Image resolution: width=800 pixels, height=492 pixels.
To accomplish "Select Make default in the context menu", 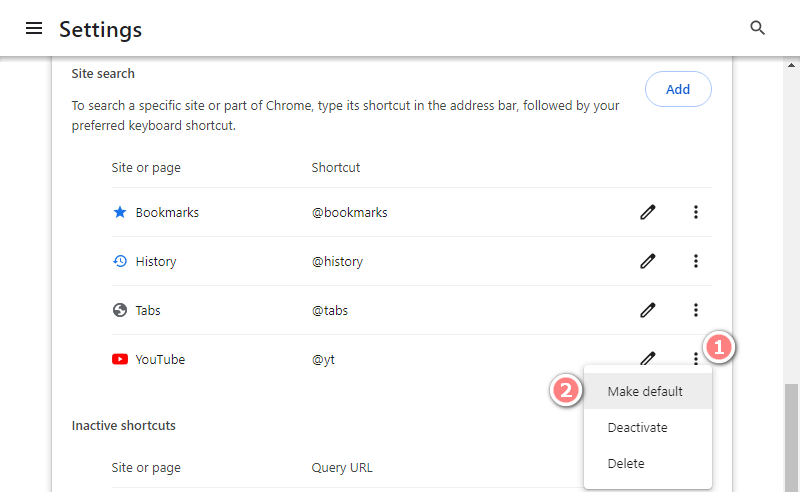I will click(x=647, y=391).
